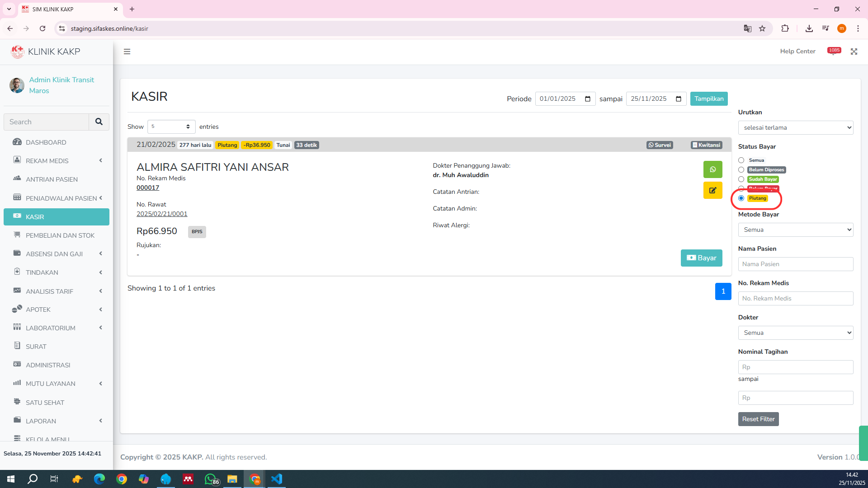Click the yellow edit pencil button

pyautogui.click(x=712, y=190)
